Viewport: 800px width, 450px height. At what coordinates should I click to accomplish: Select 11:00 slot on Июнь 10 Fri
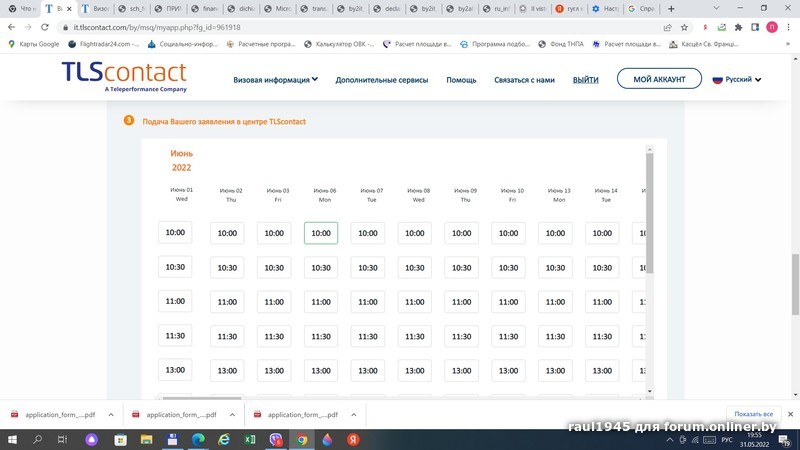[x=509, y=302]
